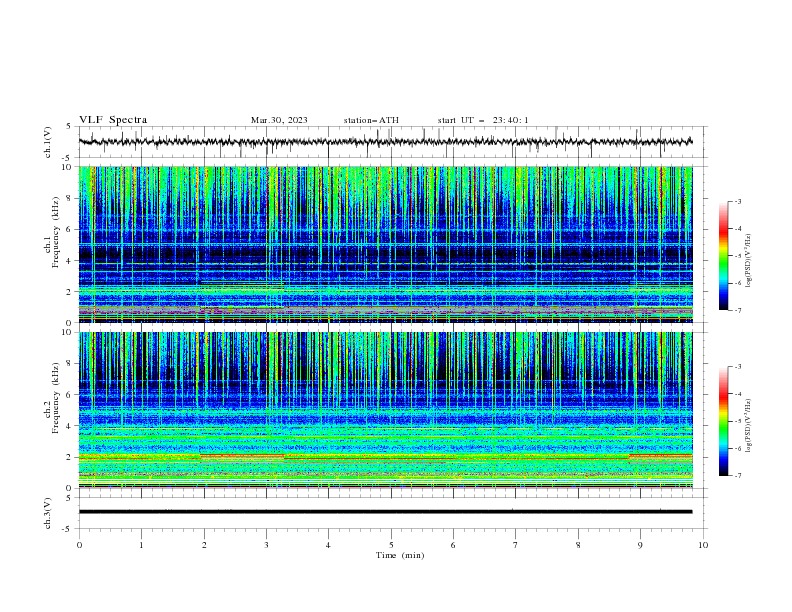Click the red 2 kHz band in ch.2 spectrogram
The height and width of the screenshot is (612, 792).
pos(242,456)
